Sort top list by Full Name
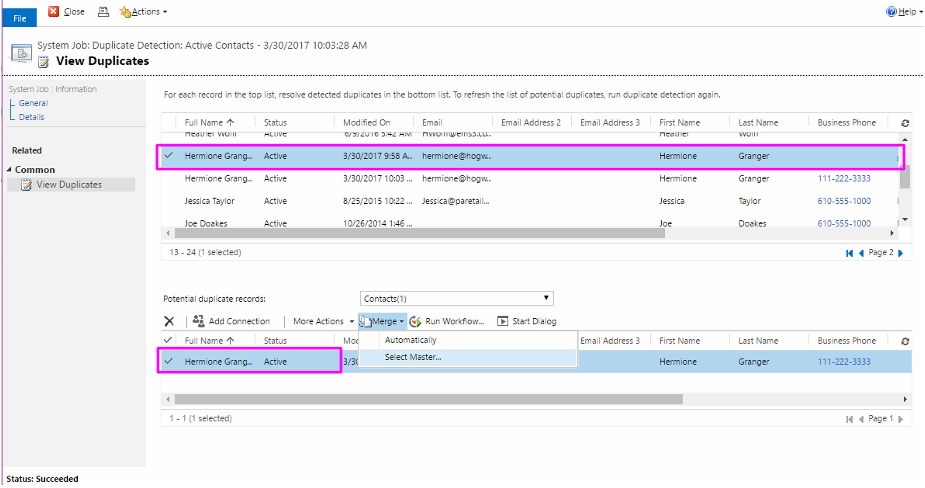The image size is (925, 488). [209, 122]
